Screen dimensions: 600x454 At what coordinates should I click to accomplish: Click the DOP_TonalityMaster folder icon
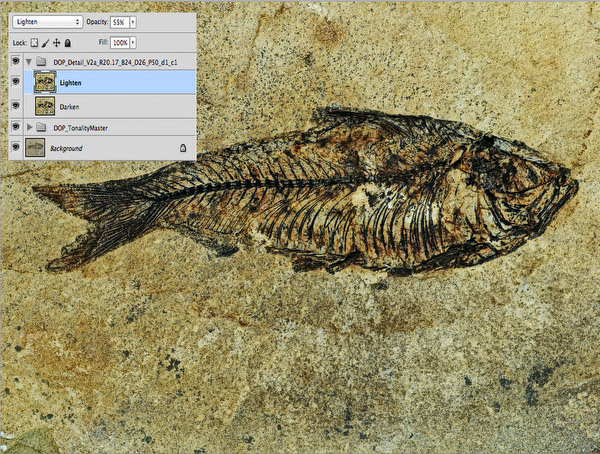(42, 128)
